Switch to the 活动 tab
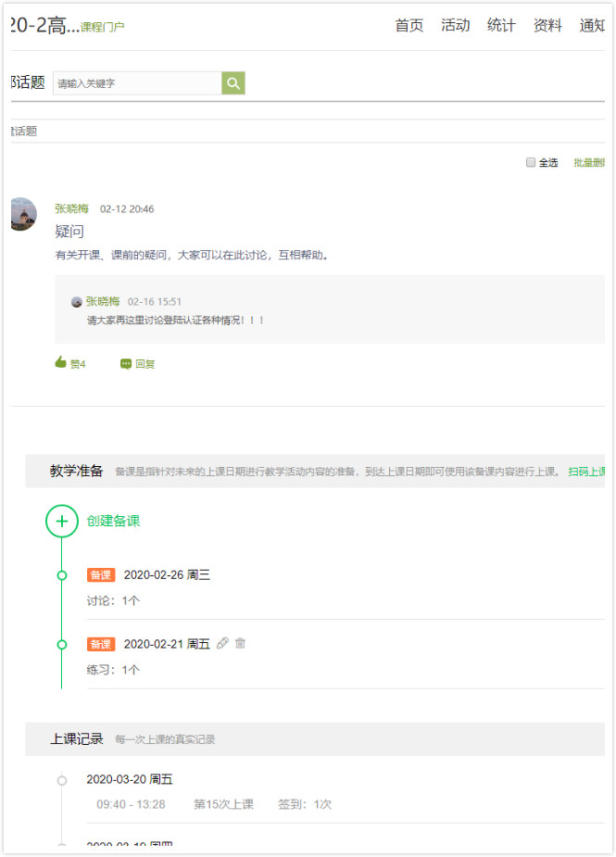The width and height of the screenshot is (616, 857). click(x=455, y=25)
